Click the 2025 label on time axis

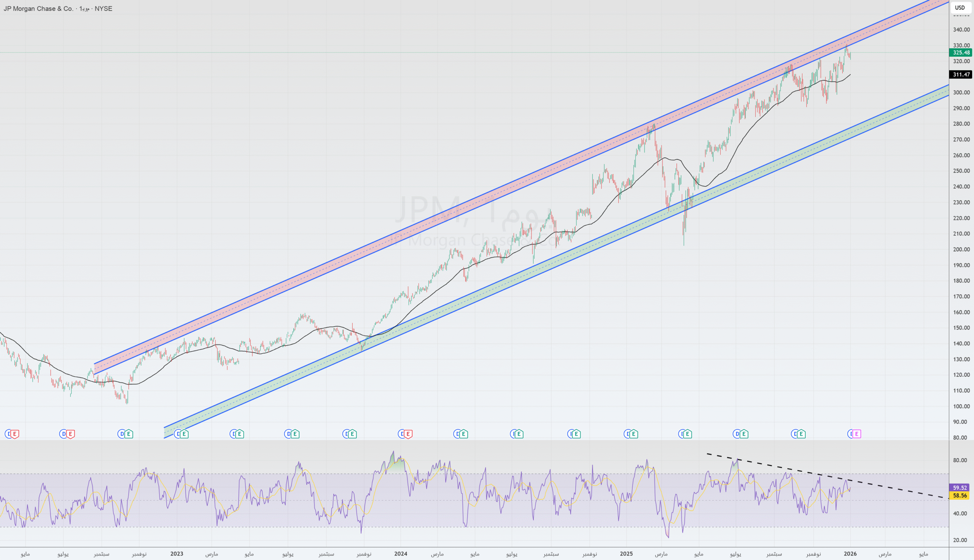tap(626, 554)
